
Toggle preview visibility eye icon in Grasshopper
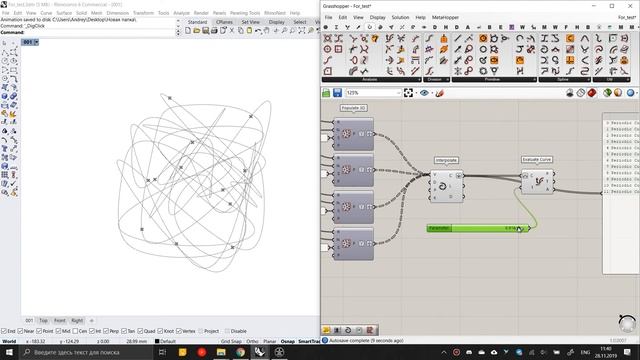click(x=424, y=93)
